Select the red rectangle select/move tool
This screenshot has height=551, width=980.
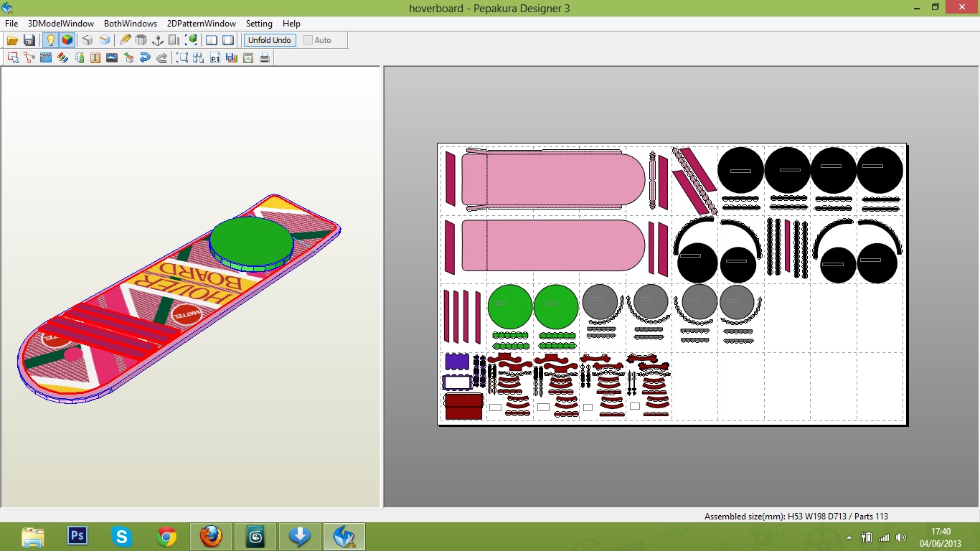pos(12,57)
